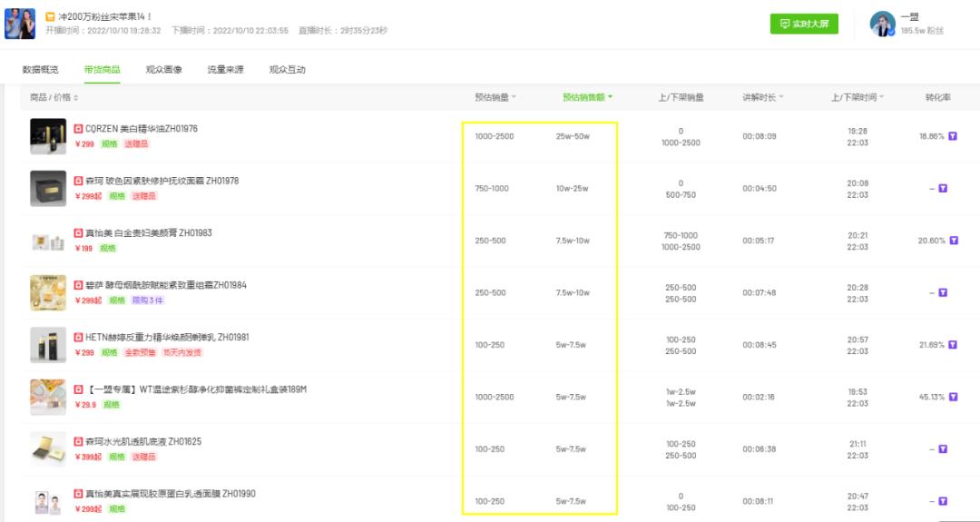The width and height of the screenshot is (980, 522).
Task: Select 讲解时长 value 00:02:16
Action: [759, 397]
